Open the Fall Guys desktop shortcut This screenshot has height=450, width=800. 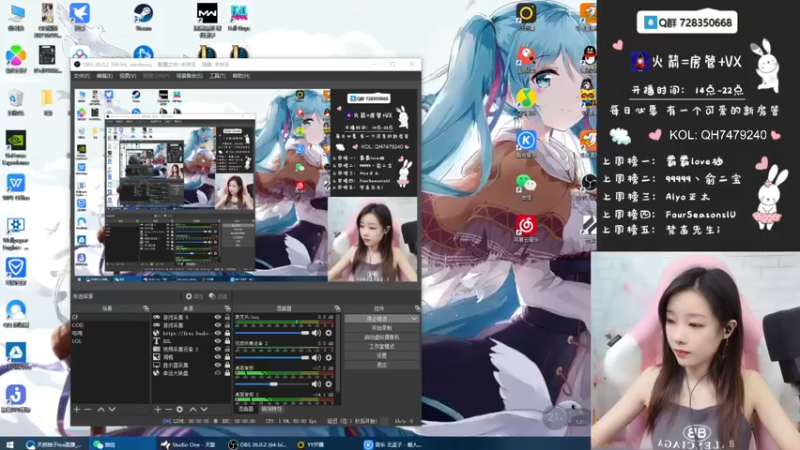point(239,17)
